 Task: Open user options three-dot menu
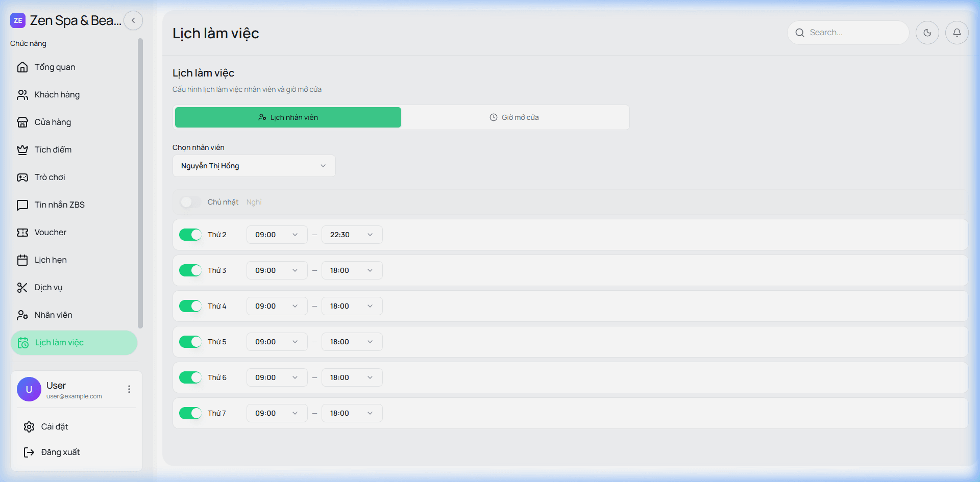click(129, 389)
